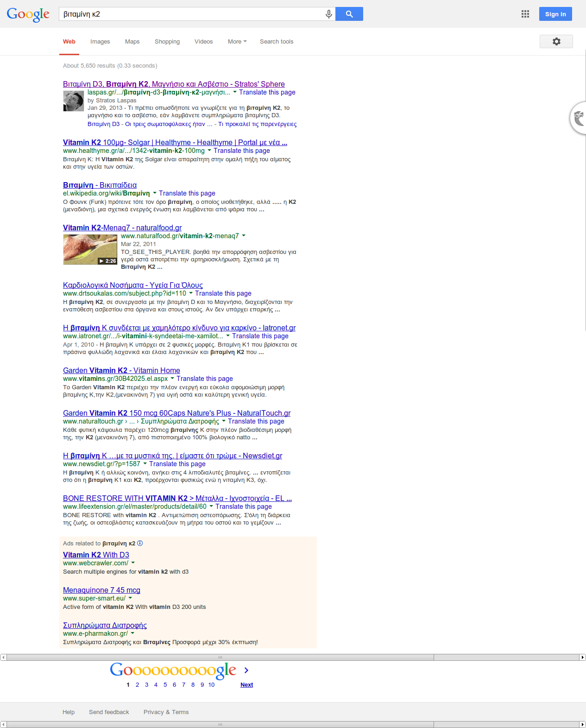Open the Google apps grid icon

coord(525,14)
